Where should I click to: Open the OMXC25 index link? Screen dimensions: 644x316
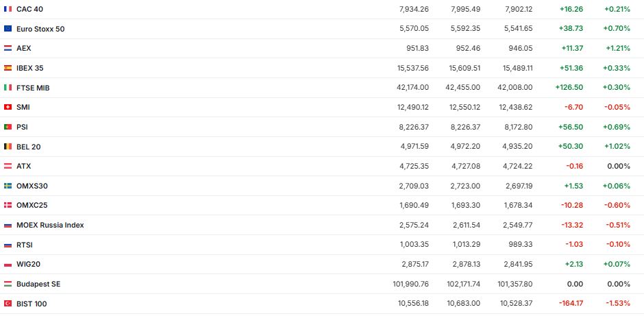32,205
